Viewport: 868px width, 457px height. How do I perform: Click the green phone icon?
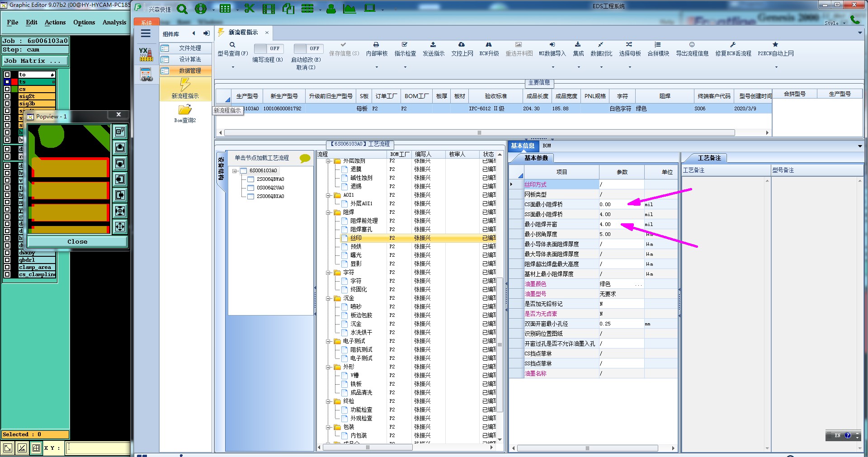(x=855, y=20)
